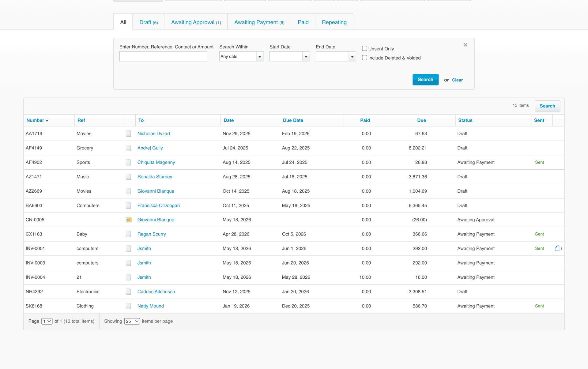Open the attachment icon on INV-0001

coord(557,248)
